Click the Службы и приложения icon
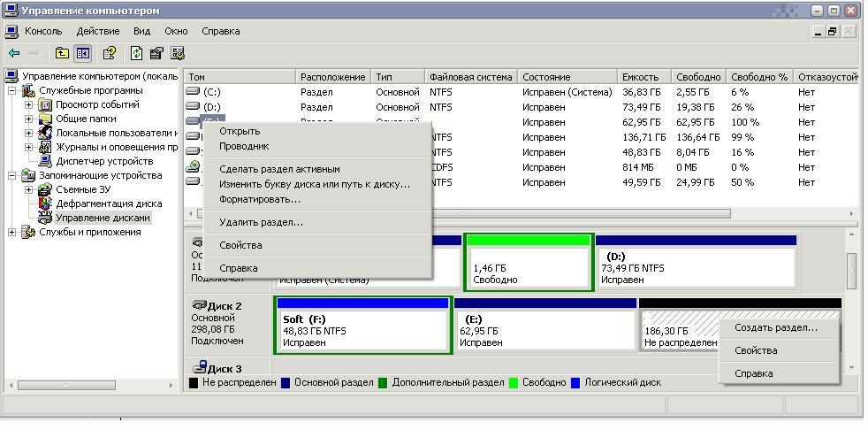868x430 pixels. pyautogui.click(x=28, y=232)
